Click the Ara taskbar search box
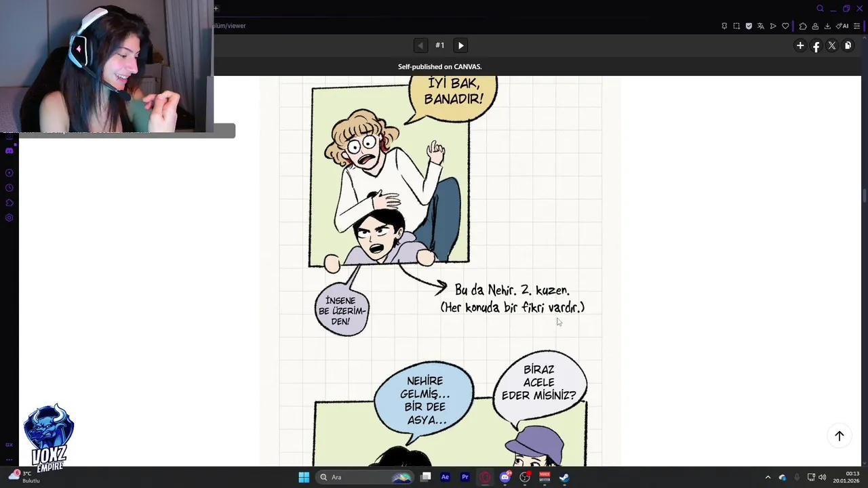Screen dimensions: 868x488 pos(366,477)
